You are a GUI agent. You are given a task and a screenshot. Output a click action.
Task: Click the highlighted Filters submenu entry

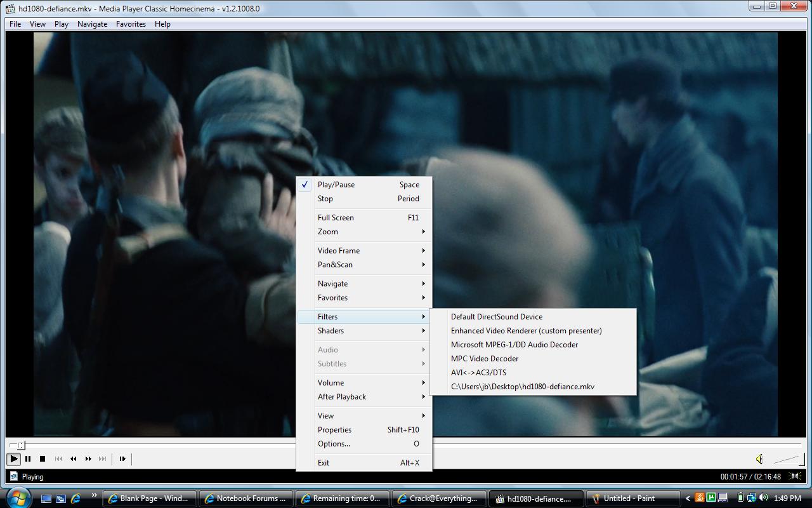coord(364,317)
